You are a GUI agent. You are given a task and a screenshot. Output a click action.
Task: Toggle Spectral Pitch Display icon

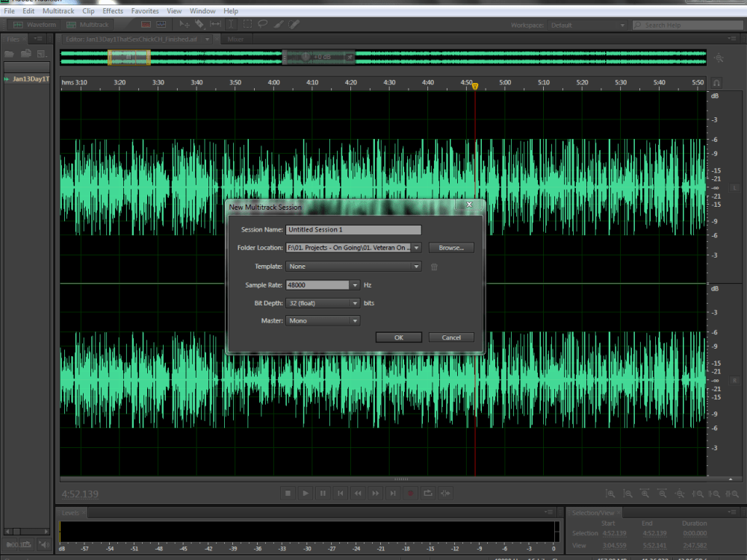pos(161,25)
